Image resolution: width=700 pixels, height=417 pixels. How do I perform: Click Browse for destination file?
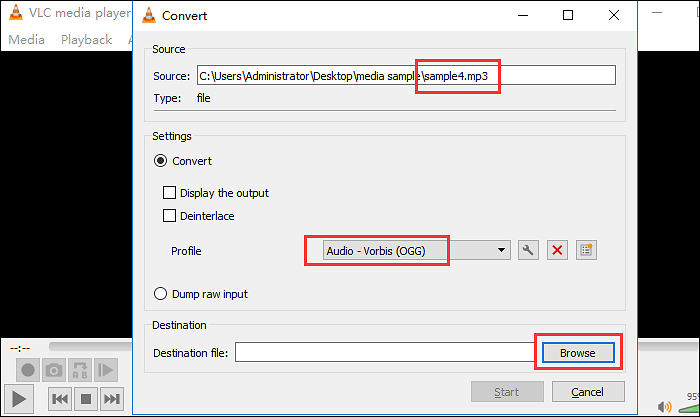[x=577, y=353]
